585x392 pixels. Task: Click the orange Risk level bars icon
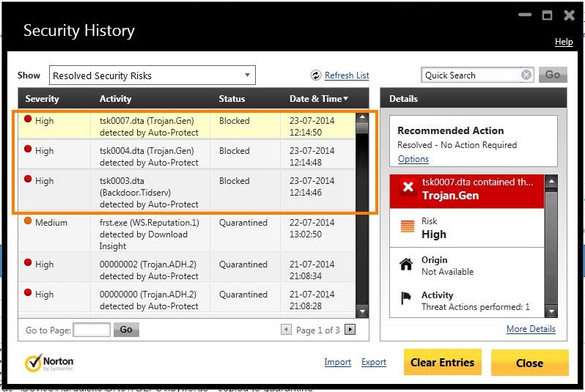(x=407, y=226)
